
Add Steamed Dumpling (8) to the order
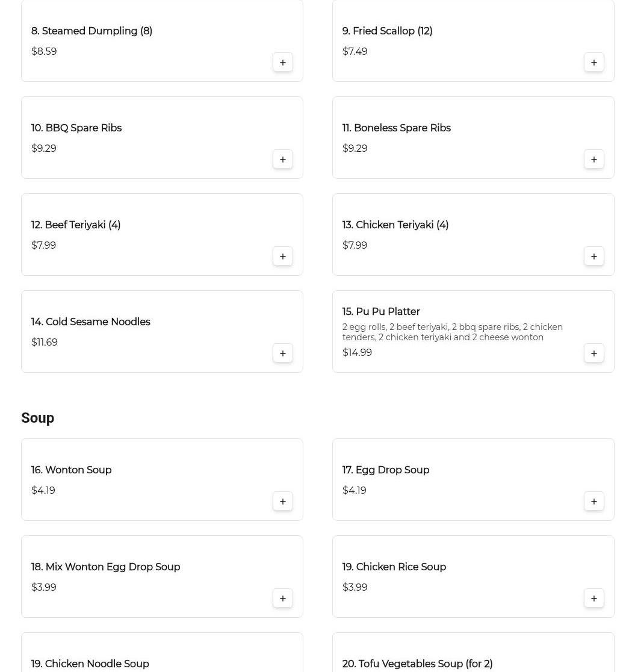283,63
